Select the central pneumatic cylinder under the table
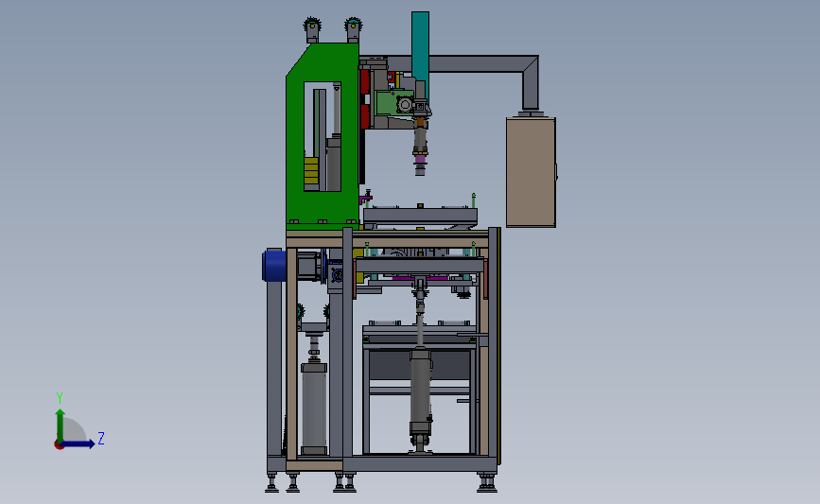 (x=421, y=392)
